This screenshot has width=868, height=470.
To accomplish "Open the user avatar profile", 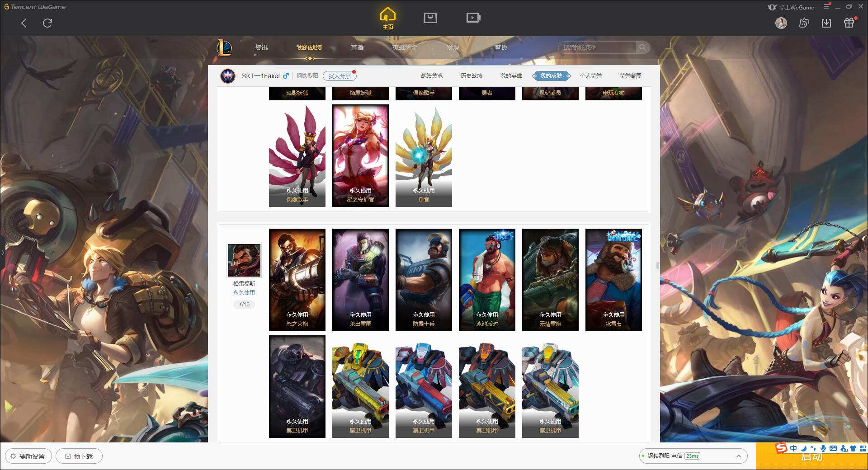I will pyautogui.click(x=781, y=23).
